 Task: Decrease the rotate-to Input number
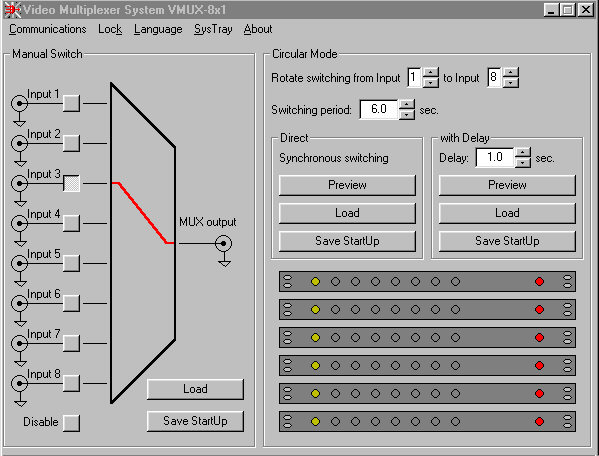[x=511, y=82]
